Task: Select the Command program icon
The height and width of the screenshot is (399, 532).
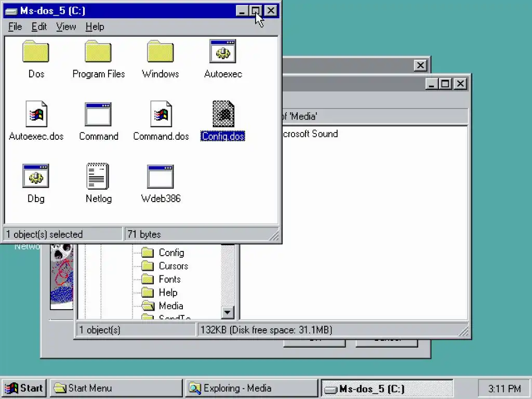Action: (x=98, y=114)
